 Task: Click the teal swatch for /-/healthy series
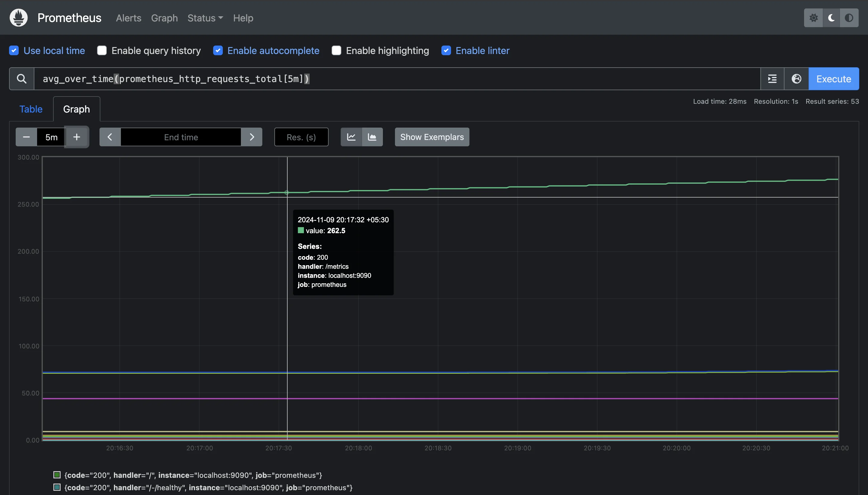(57, 487)
